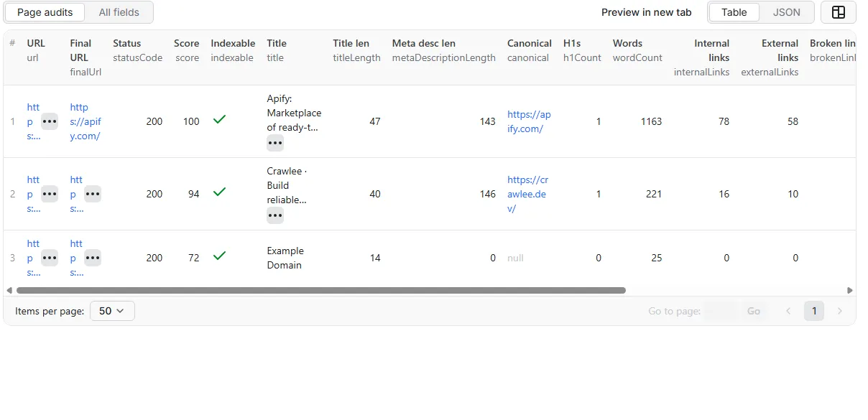This screenshot has height=420, width=868.
Task: Click the horizontal scrollbar thumb
Action: [x=320, y=291]
